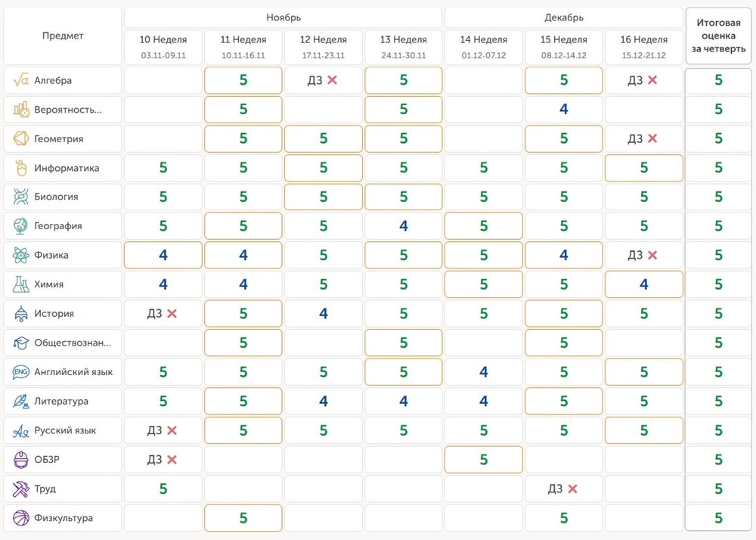Open Алгебра grade 5 in week 11
Viewport: 756px width, 540px height.
[243, 80]
